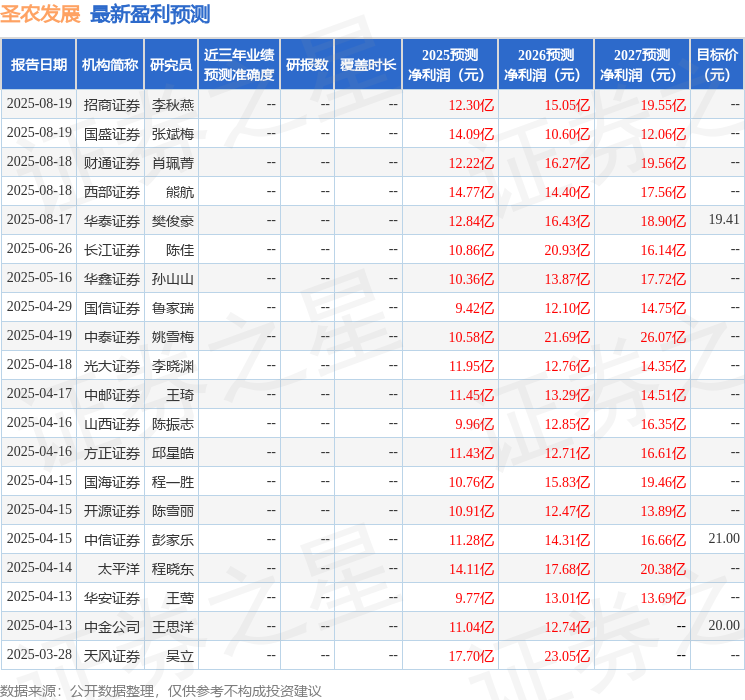Select the 26.07亿 profit forecast value

[662, 336]
